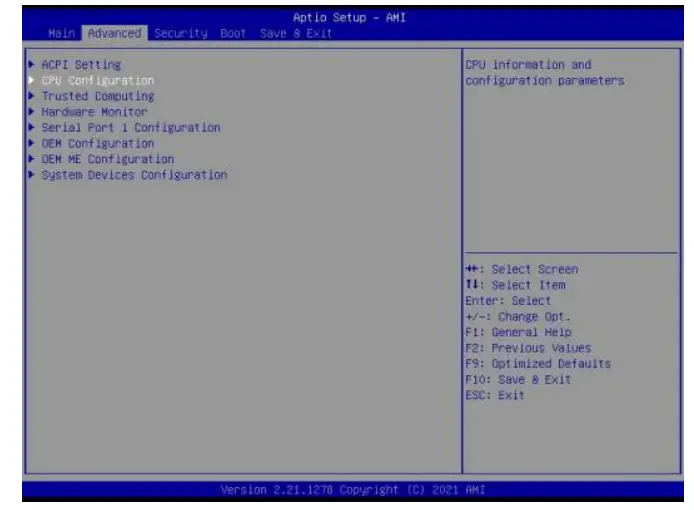This screenshot has width=694, height=510.
Task: Click the 'CPU information and configuration parameters' help text
Action: click(545, 73)
